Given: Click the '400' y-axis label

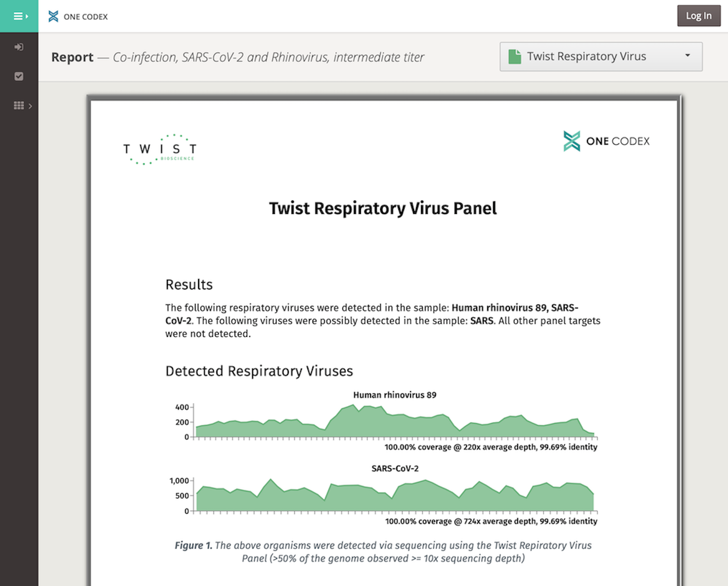Looking at the screenshot, I should (182, 407).
